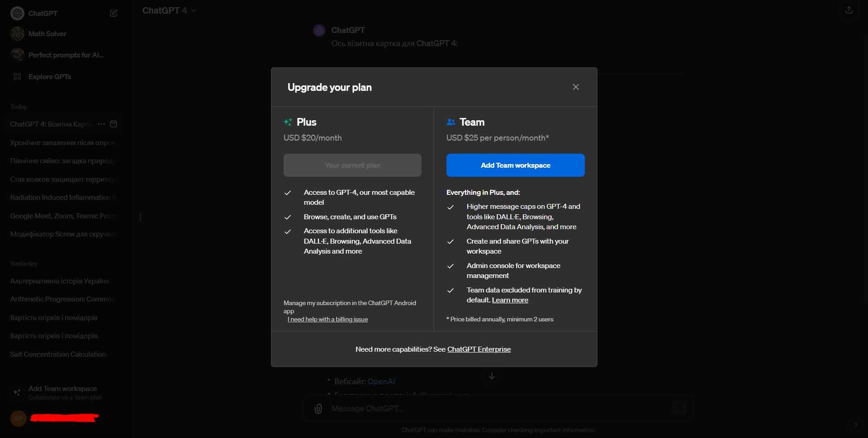The image size is (868, 438).
Task: Click 'Create and share GPTs with your workspace'
Action: 517,246
